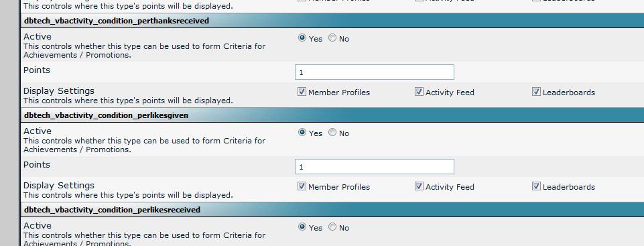Screen dimensions: 644x246
Task: Click the perthanksreceived Points input field
Action: [x=374, y=72]
